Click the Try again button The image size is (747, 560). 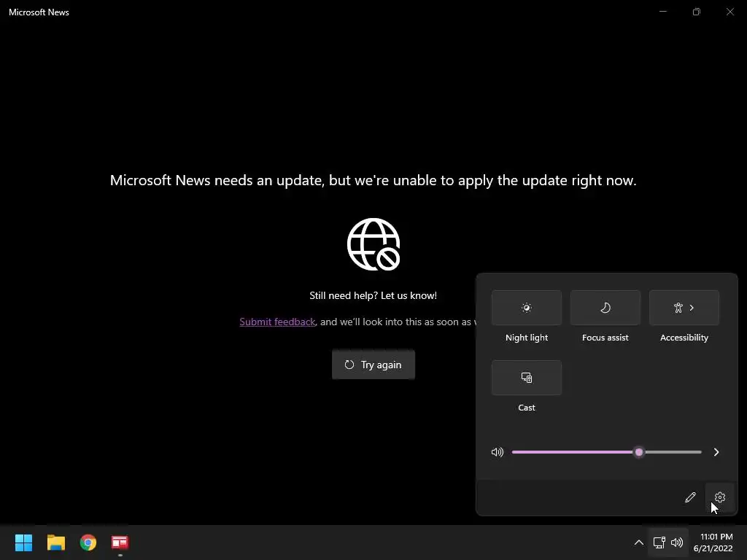373,365
